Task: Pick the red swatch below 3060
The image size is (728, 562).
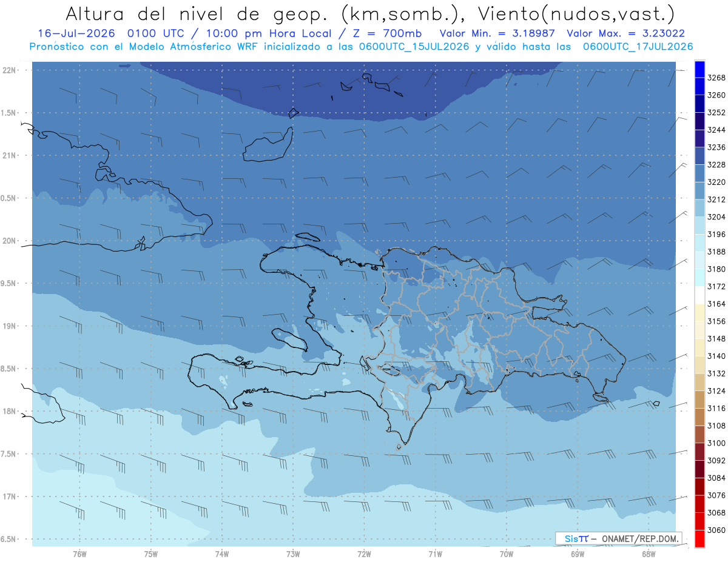Action: pyautogui.click(x=699, y=539)
